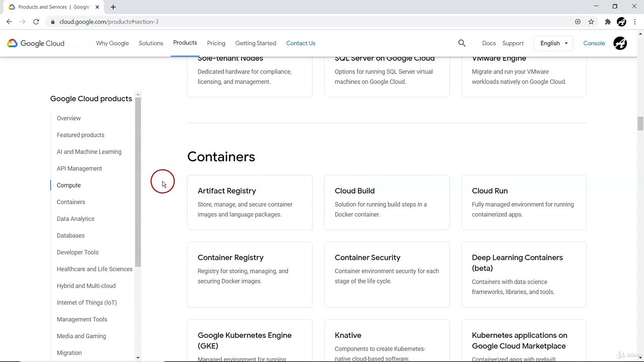Open the SQL Server on Google Cloud card
This screenshot has width=644, height=362.
[x=387, y=76]
